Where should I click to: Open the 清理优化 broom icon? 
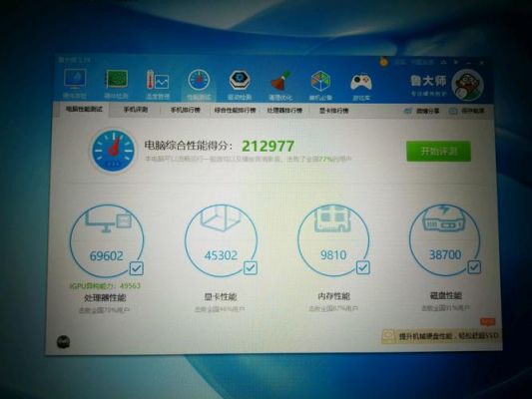(280, 81)
